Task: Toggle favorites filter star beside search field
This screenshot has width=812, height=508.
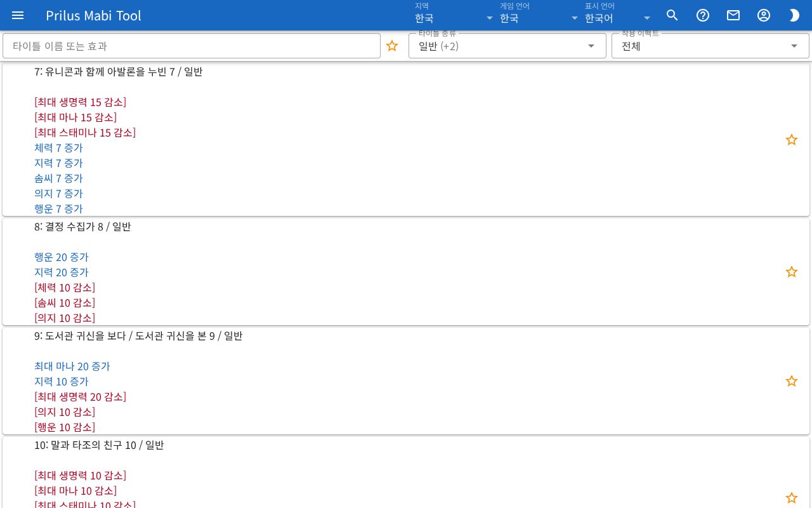Action: coord(392,46)
